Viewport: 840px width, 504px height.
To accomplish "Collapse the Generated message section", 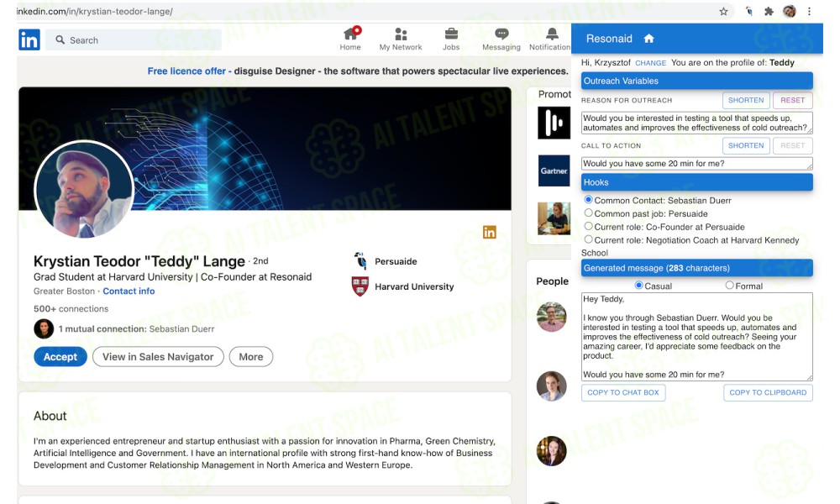I will click(696, 268).
